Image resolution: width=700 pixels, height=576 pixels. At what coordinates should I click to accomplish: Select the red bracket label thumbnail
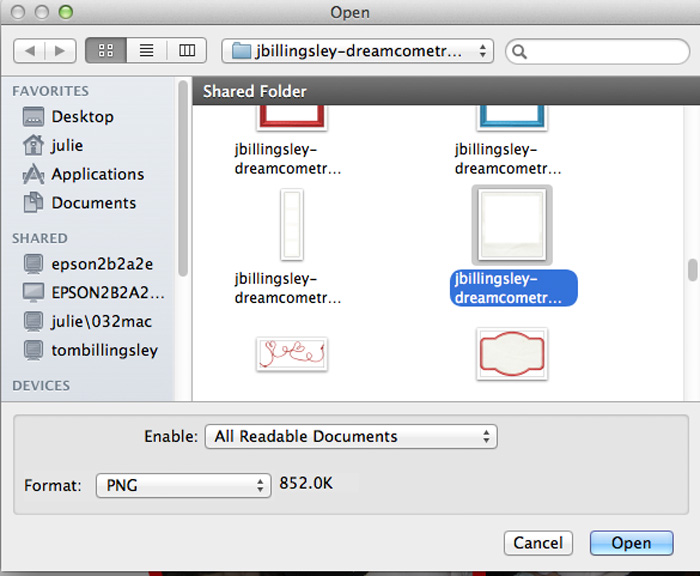click(512, 355)
